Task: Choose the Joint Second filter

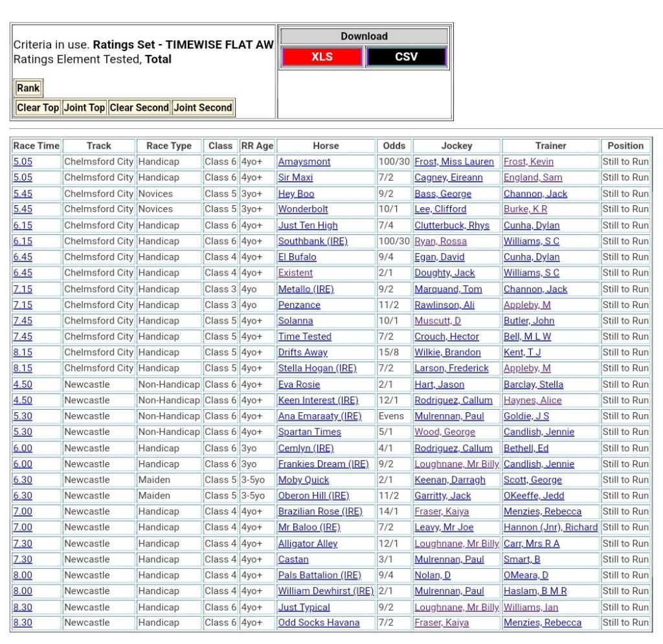Action: coord(203,107)
